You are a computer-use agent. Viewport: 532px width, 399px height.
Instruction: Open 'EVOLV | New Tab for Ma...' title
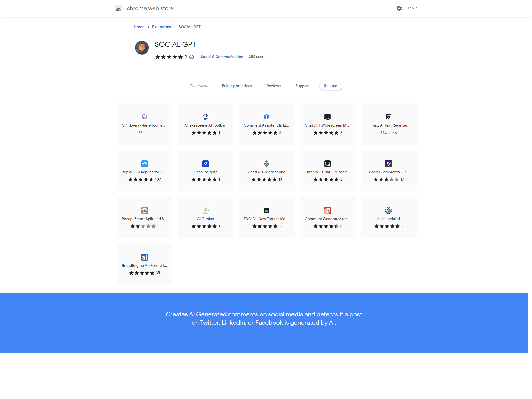point(266,219)
